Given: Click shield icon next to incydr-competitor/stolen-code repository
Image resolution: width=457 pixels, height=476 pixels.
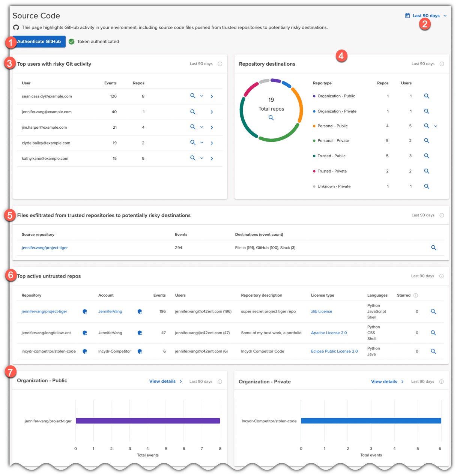Looking at the screenshot, I should [x=85, y=351].
